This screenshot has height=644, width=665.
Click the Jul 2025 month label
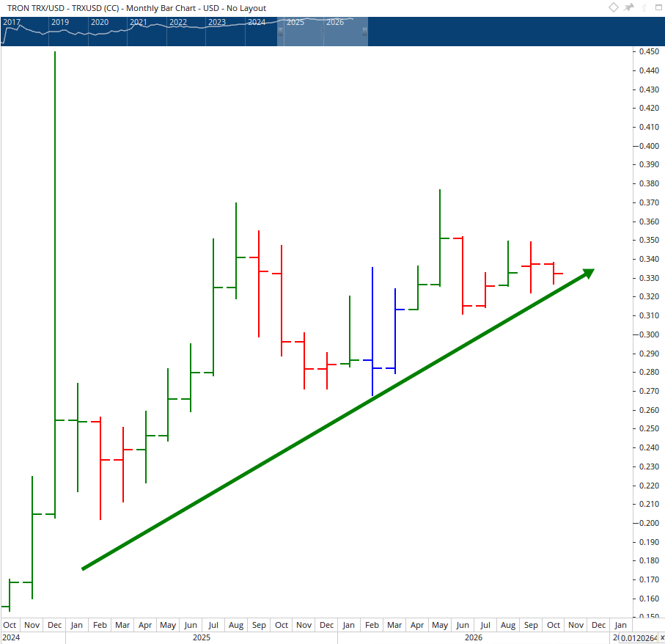213,625
